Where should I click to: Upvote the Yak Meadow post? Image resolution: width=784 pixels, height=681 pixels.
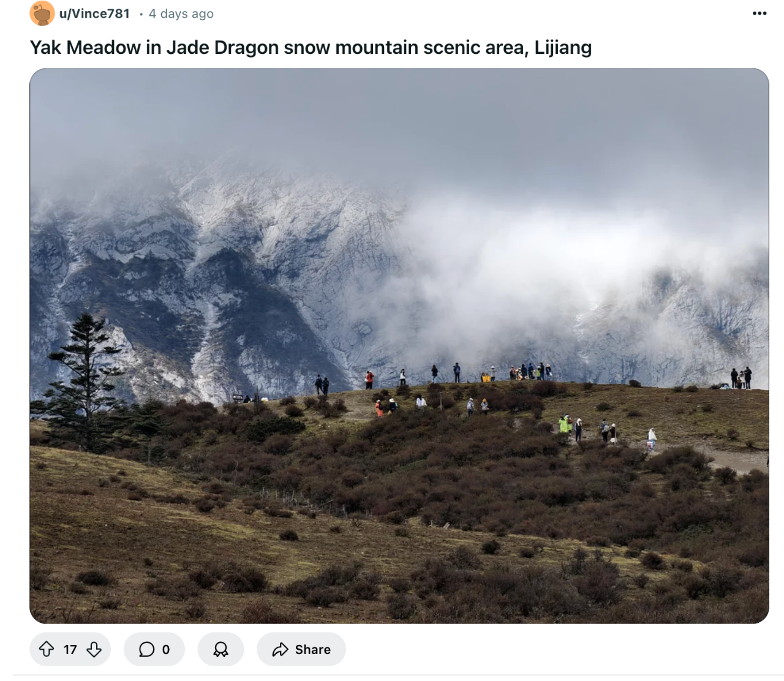[x=47, y=649]
